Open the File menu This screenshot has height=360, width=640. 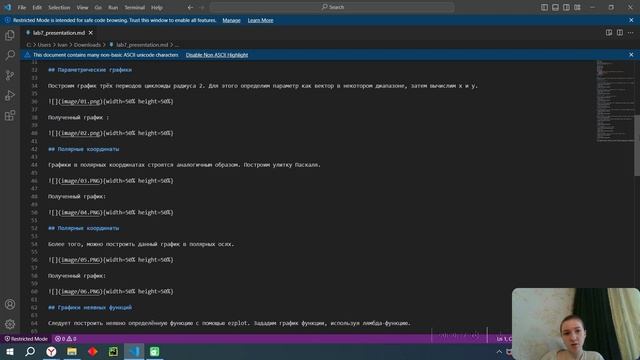(22, 7)
